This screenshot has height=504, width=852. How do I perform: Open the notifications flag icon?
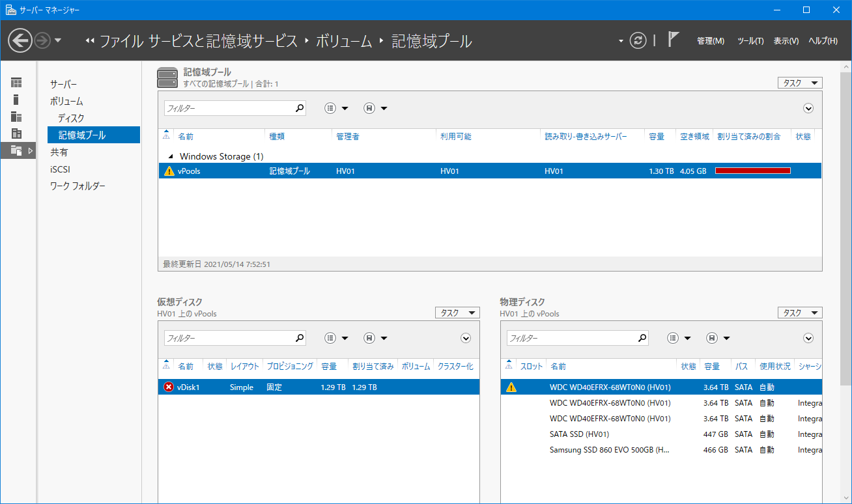click(674, 40)
